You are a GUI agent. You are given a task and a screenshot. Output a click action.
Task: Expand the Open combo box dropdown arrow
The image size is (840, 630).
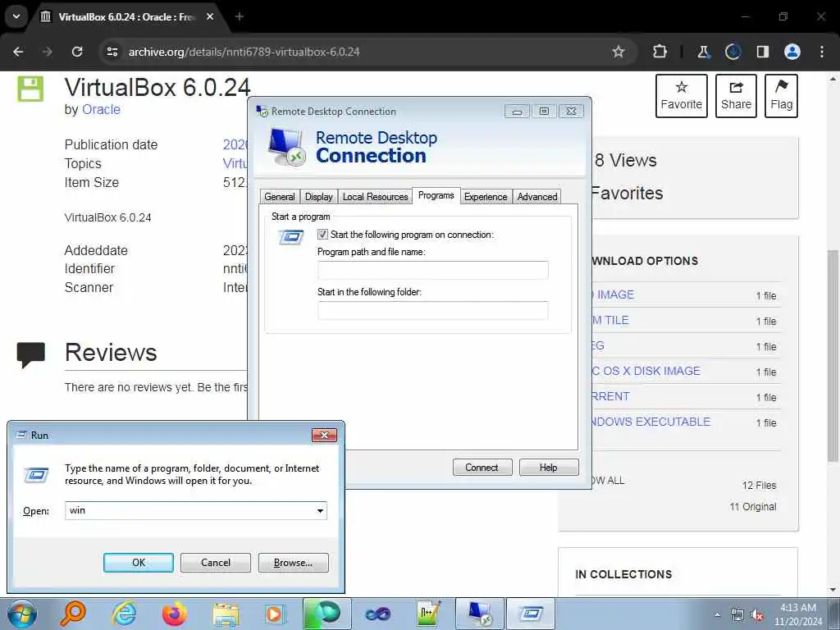pos(320,510)
